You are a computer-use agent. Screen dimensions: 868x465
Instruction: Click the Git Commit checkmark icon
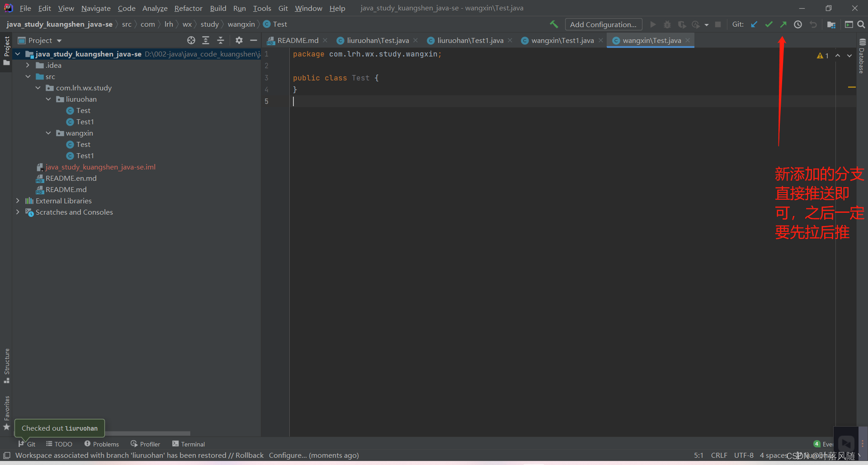[769, 24]
